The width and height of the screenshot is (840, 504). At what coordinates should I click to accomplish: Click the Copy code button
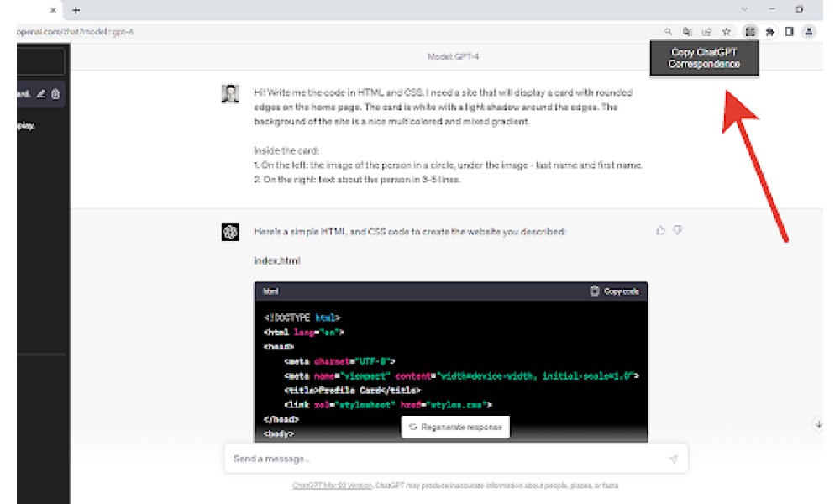615,291
